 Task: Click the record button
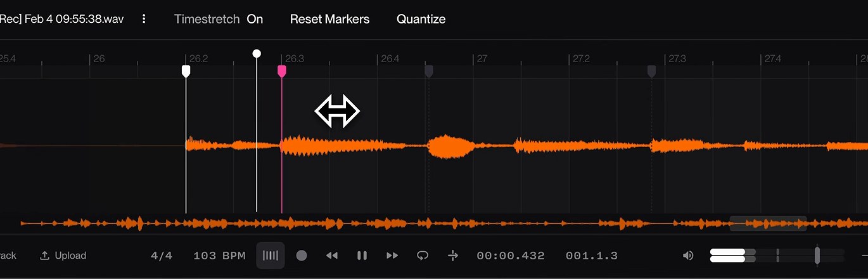302,256
